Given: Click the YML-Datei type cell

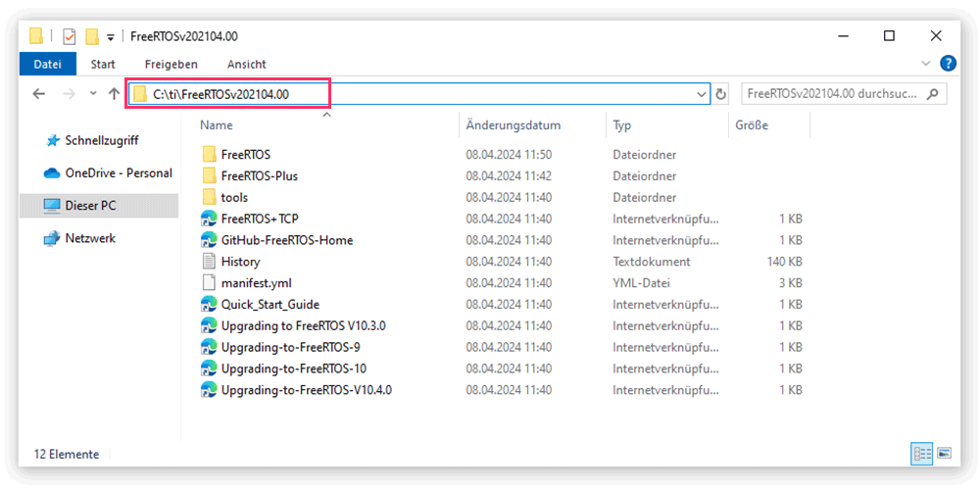Looking at the screenshot, I should 641,283.
